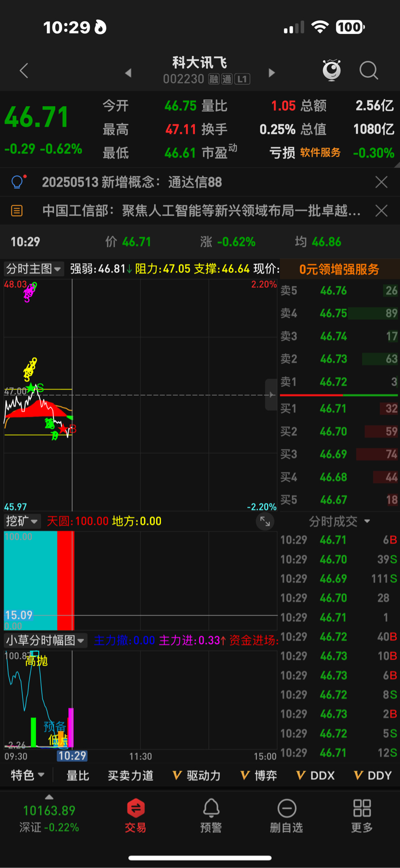The image size is (400, 868).
Task: Tap the large 46.71 current price
Action: tap(36, 117)
